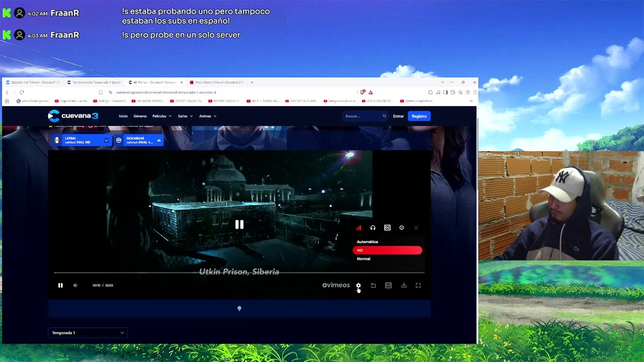Expand the DESCARGAR calidad dropdown
Image resolution: width=644 pixels, height=362 pixels.
pyautogui.click(x=139, y=140)
